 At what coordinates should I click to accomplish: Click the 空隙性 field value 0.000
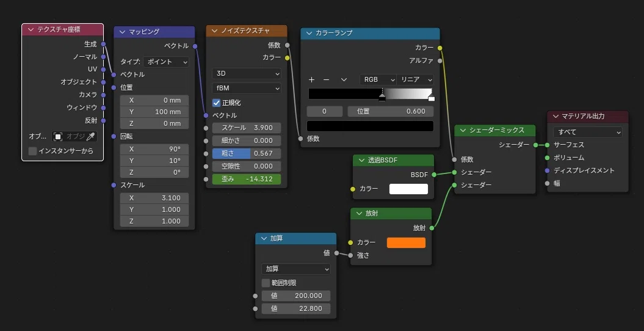click(x=247, y=166)
